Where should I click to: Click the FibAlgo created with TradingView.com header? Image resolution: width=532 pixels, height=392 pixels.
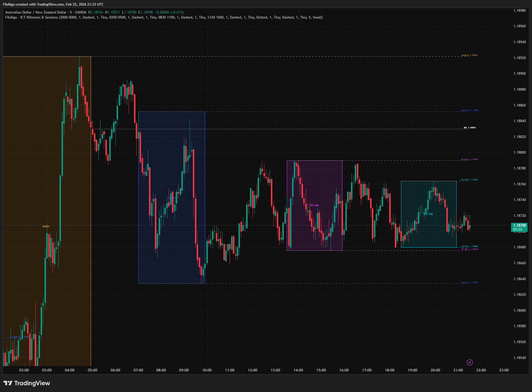[x=53, y=4]
